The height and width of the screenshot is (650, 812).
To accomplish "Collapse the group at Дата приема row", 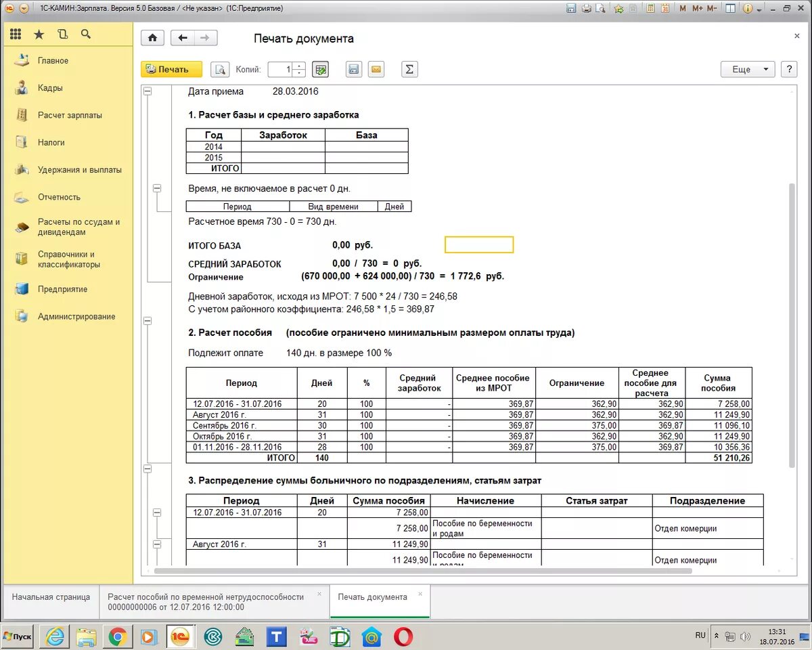I will coord(148,91).
